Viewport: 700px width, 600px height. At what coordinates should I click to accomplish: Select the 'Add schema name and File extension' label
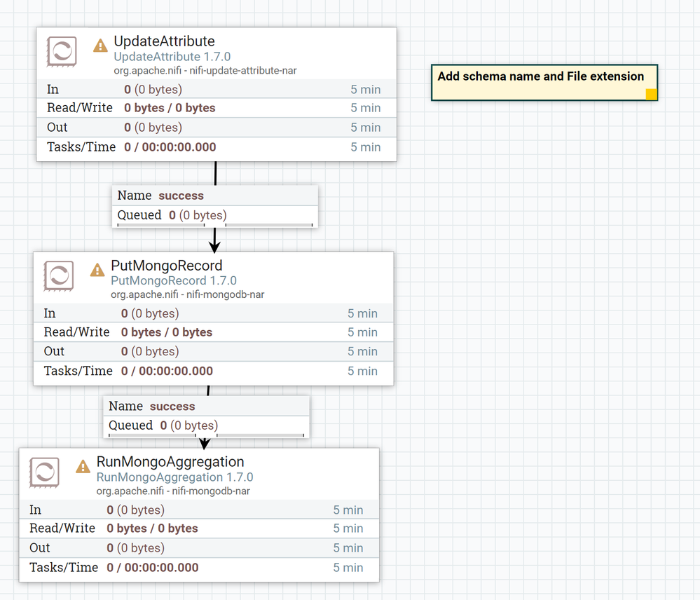point(544,83)
